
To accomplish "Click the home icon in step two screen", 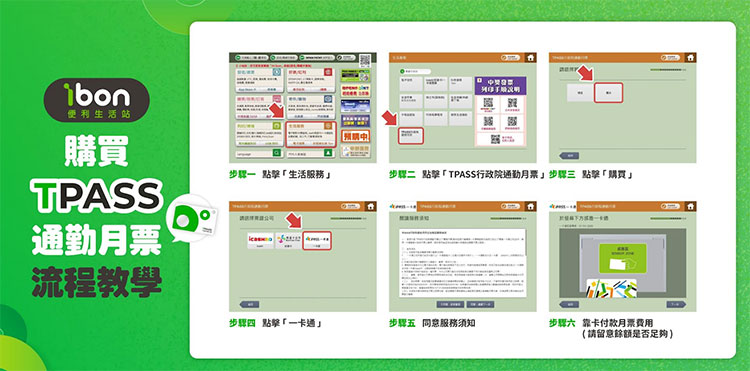I will coord(530,57).
